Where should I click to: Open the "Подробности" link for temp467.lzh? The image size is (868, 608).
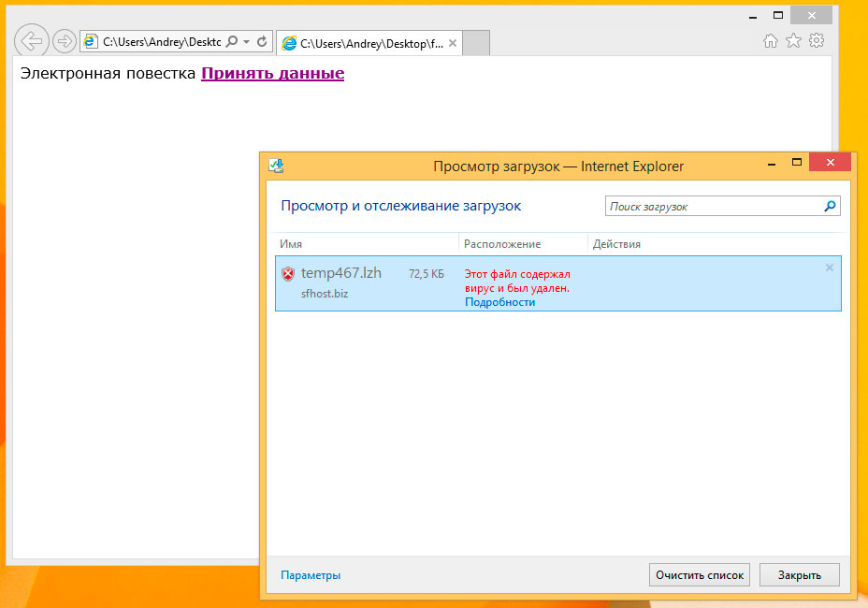pos(499,302)
